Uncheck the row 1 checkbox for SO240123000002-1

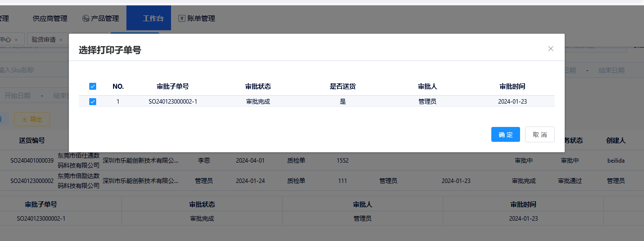tap(92, 102)
